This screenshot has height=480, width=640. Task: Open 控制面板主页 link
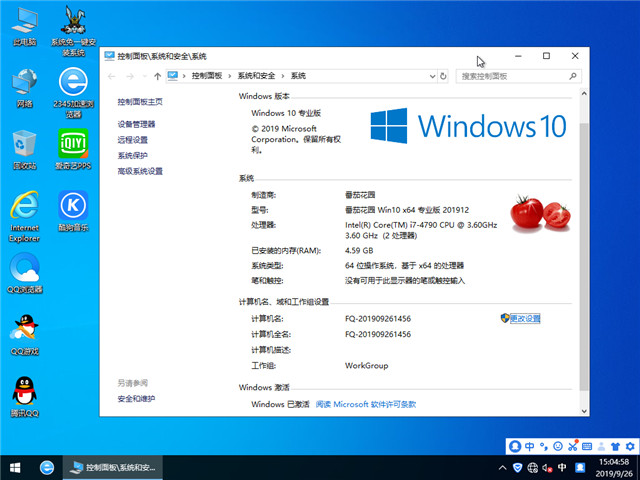[140, 102]
